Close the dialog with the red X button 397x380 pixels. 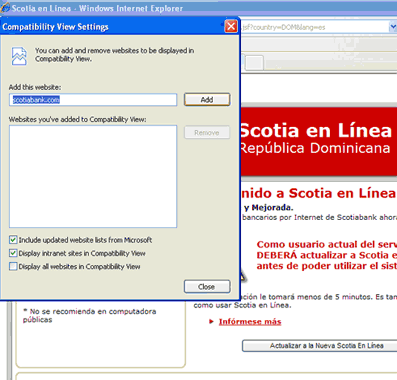(x=231, y=26)
